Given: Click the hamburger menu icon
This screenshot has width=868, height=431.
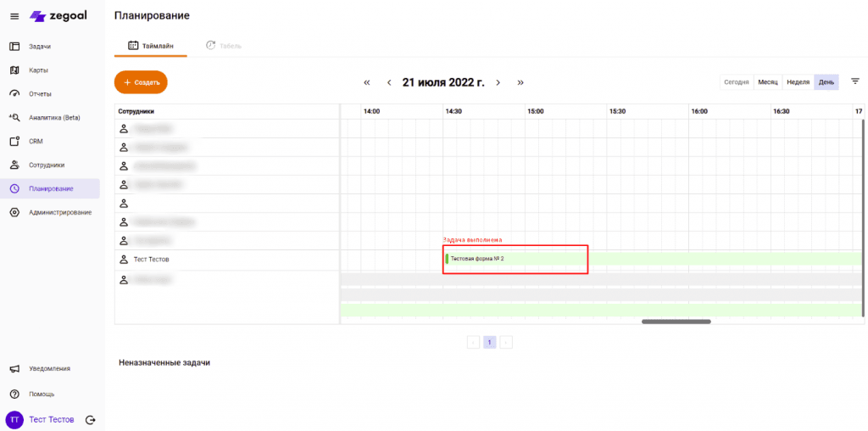Looking at the screenshot, I should [x=14, y=16].
